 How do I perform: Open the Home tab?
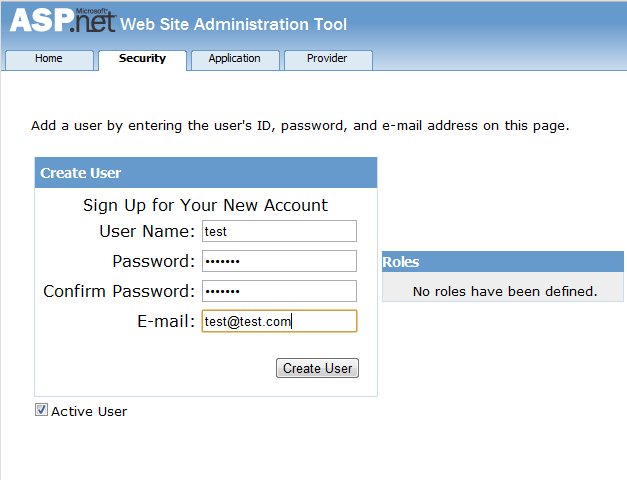coord(49,59)
